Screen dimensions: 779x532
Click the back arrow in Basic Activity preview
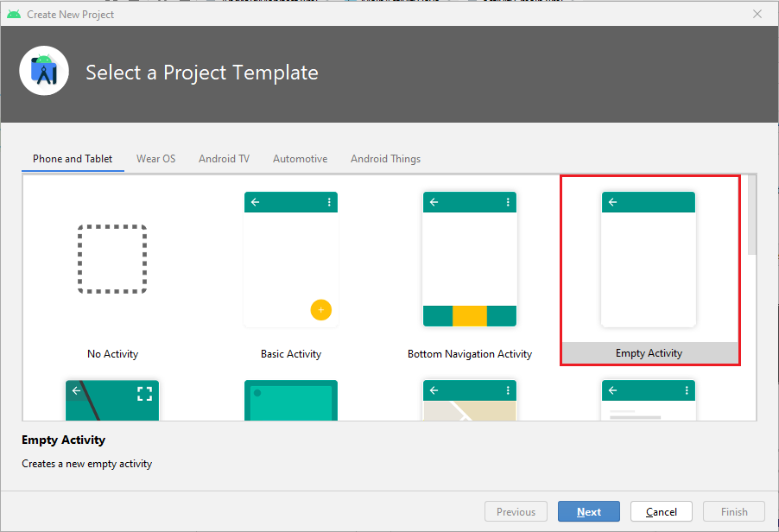point(254,201)
